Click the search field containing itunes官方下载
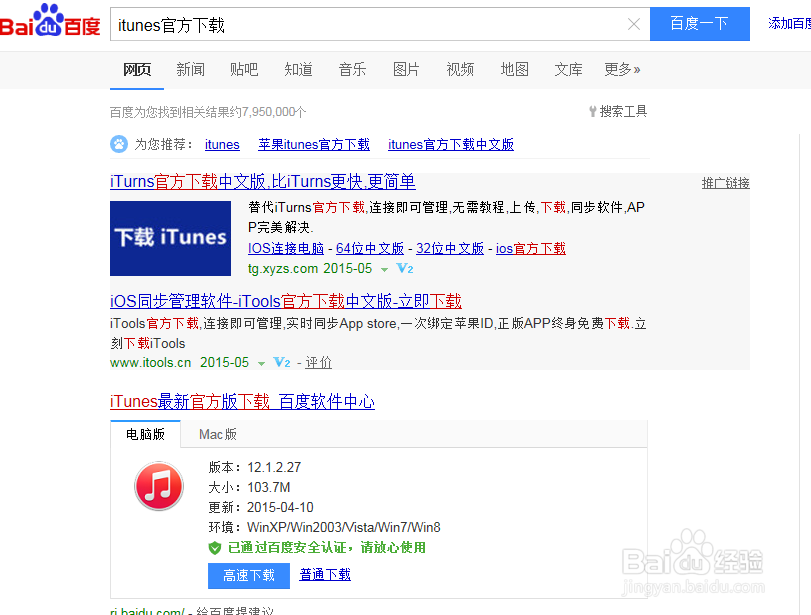Viewport: 811px width, 615px height. [x=380, y=24]
